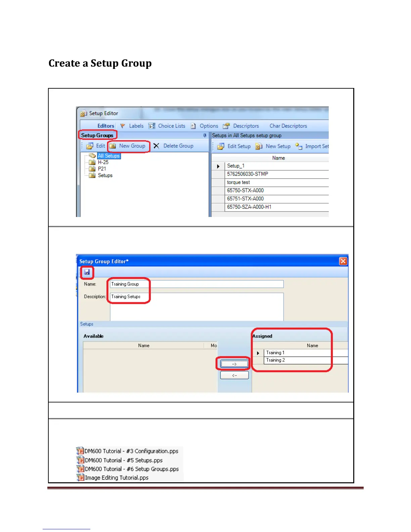Click the New Setup icon
Image resolution: width=411 pixels, height=532 pixels.
click(259, 146)
